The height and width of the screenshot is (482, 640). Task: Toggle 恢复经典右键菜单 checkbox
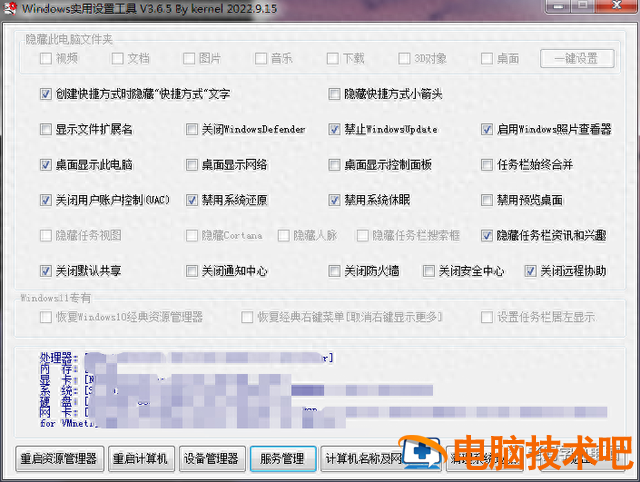coord(247,317)
